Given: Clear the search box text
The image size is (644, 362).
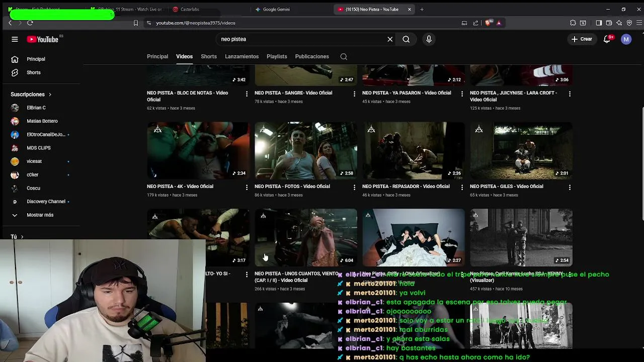Looking at the screenshot, I should pos(390,39).
